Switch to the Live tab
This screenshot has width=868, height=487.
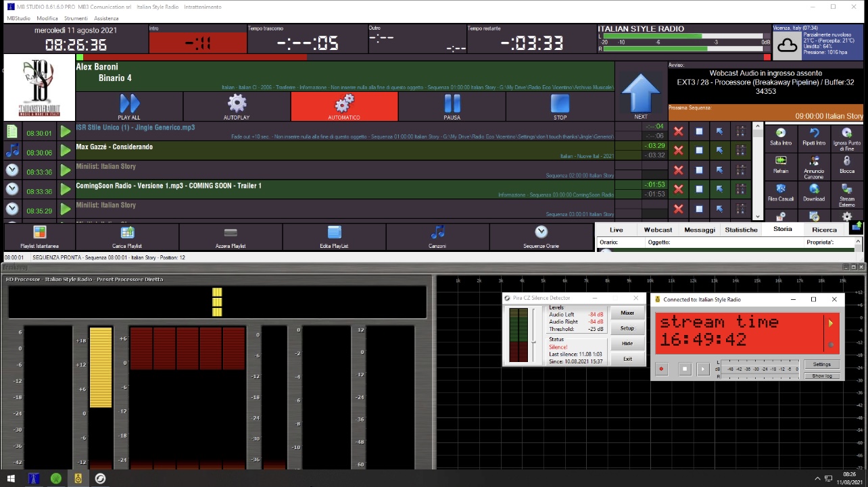click(616, 230)
